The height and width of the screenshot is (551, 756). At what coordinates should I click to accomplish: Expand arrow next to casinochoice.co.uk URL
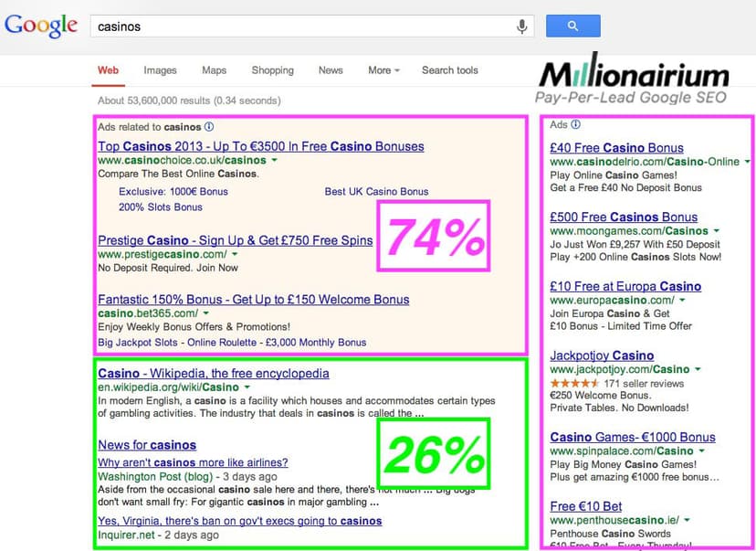coord(275,161)
